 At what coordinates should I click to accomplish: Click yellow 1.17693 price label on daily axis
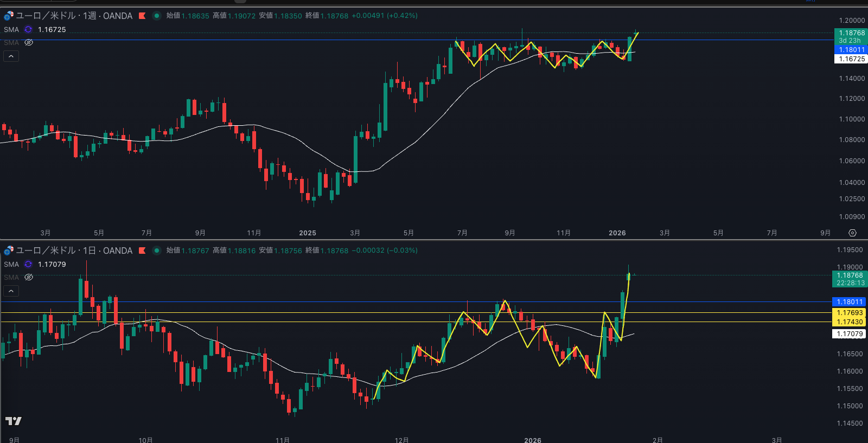849,313
